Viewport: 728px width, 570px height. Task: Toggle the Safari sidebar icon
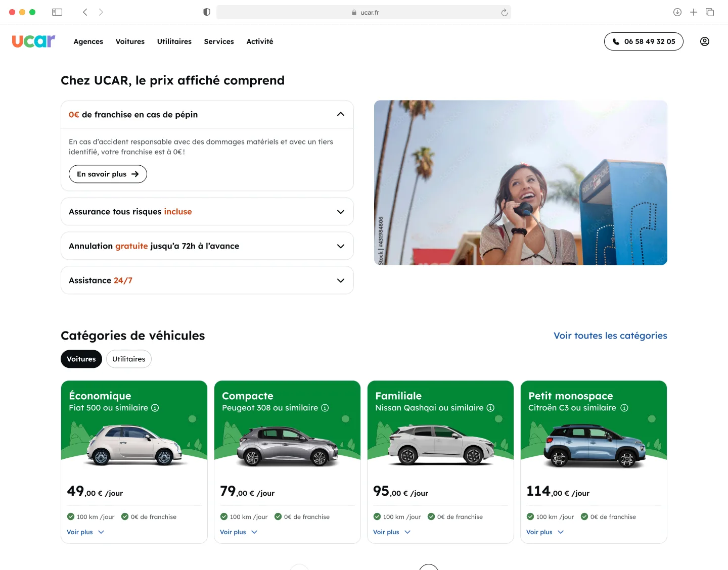[x=57, y=12]
